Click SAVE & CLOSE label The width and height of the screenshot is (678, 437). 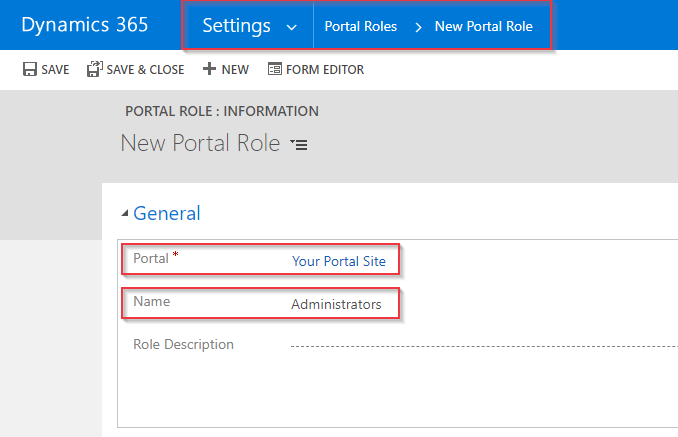point(145,70)
